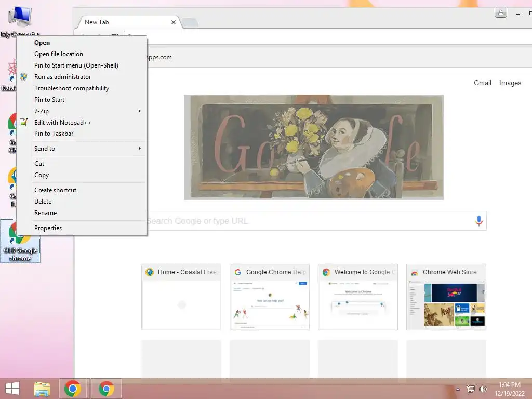532x399 pixels.
Task: Close the New Tab tab
Action: pyautogui.click(x=174, y=22)
